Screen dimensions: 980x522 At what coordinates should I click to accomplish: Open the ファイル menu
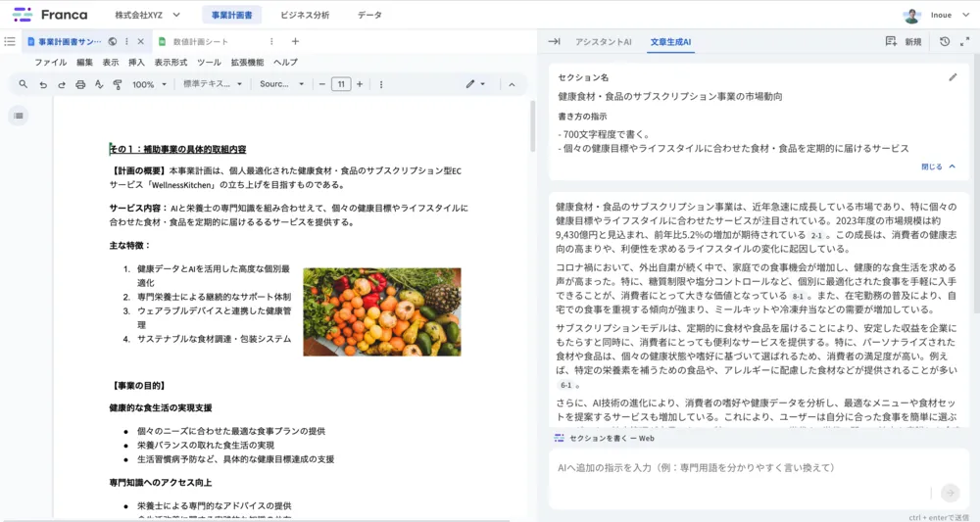pos(51,63)
